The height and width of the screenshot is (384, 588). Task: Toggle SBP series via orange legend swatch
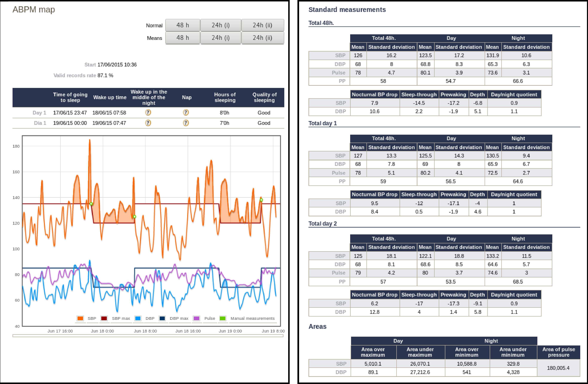click(80, 318)
